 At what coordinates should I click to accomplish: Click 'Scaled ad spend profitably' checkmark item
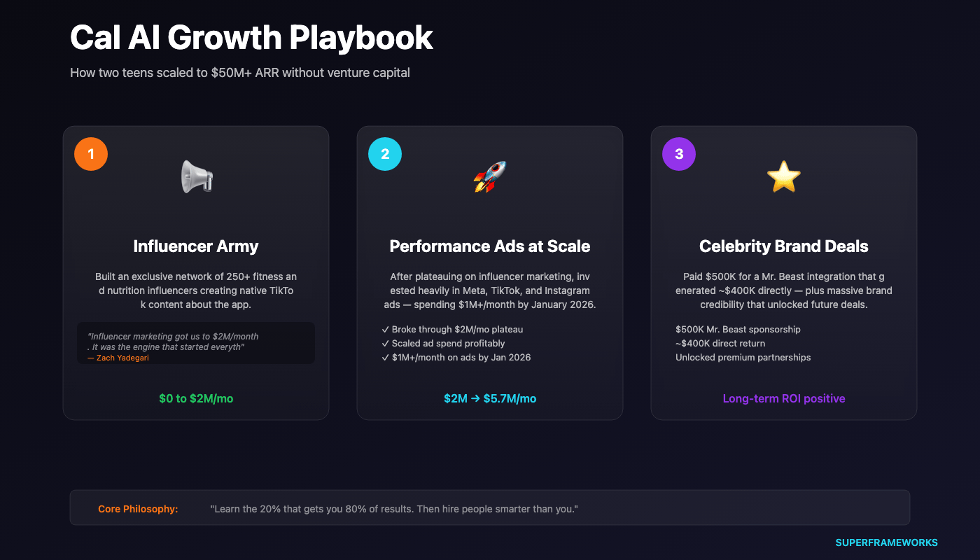click(x=443, y=343)
